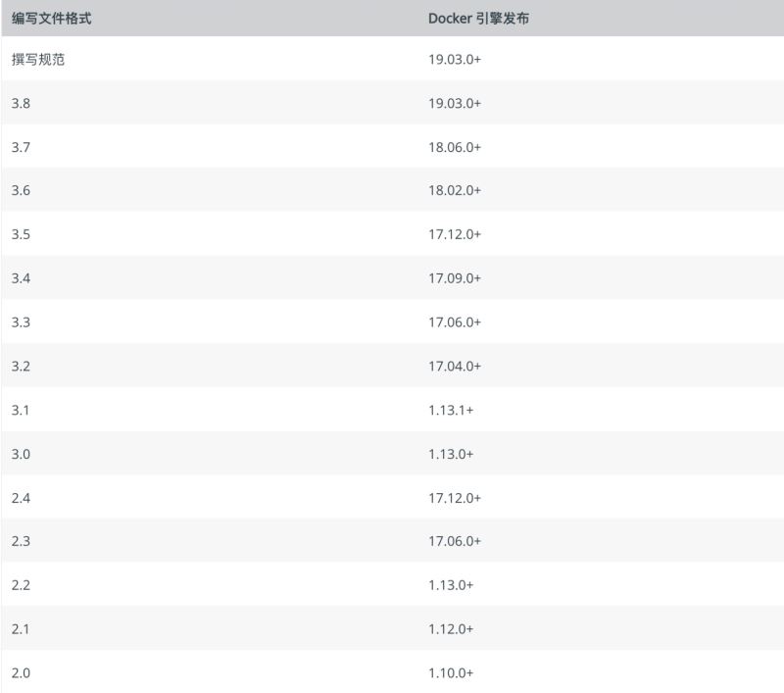The image size is (784, 693).
Task: Click compose file format 3.8 cell
Action: tap(21, 103)
